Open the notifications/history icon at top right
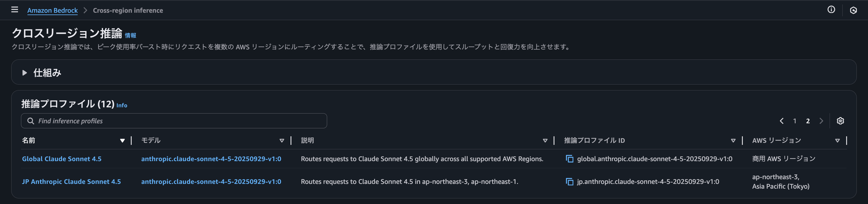 click(x=853, y=10)
